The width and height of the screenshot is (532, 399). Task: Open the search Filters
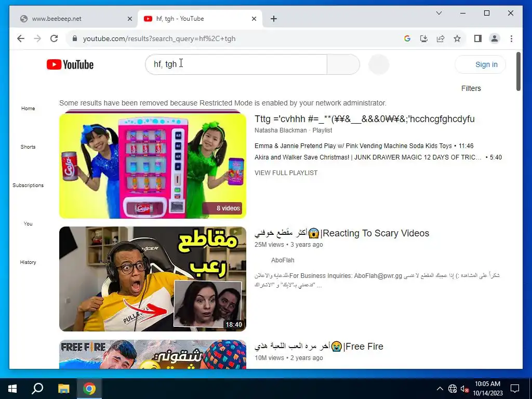click(x=471, y=88)
